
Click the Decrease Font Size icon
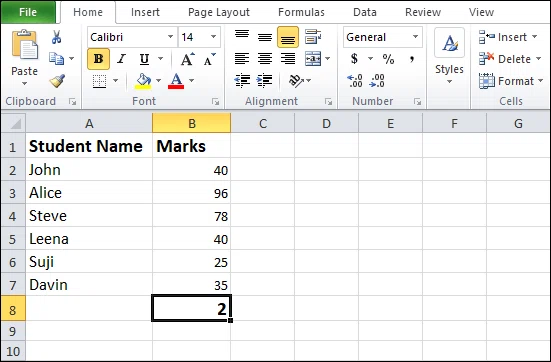[x=209, y=59]
